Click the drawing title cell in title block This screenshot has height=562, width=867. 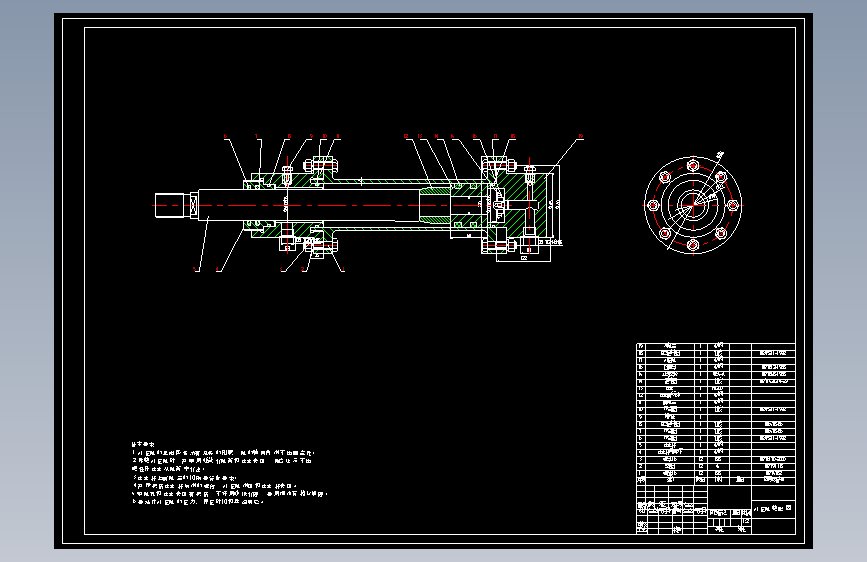pos(773,508)
